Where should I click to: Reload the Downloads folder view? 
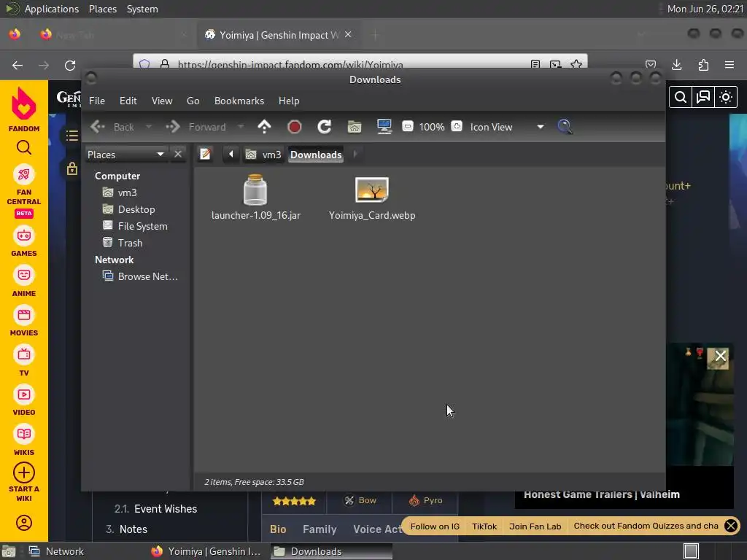[x=325, y=127]
